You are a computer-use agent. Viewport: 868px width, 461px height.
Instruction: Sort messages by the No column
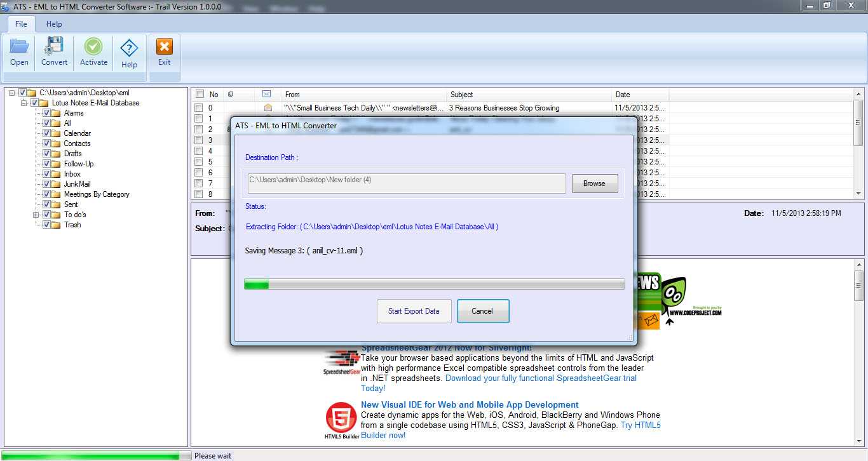[215, 94]
